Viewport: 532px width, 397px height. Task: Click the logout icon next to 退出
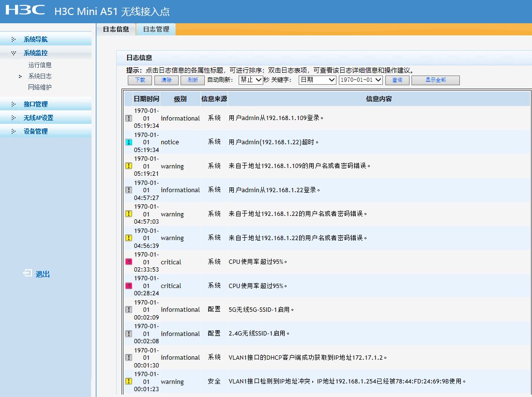(x=28, y=273)
